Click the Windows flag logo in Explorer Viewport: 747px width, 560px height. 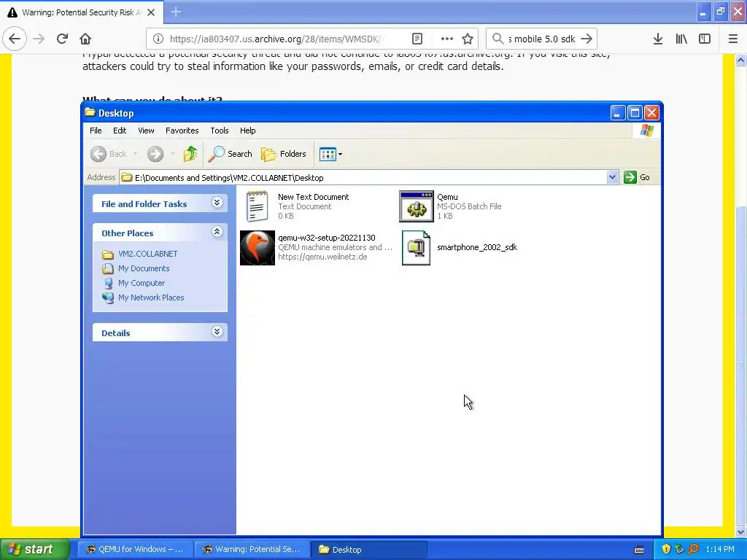click(647, 130)
